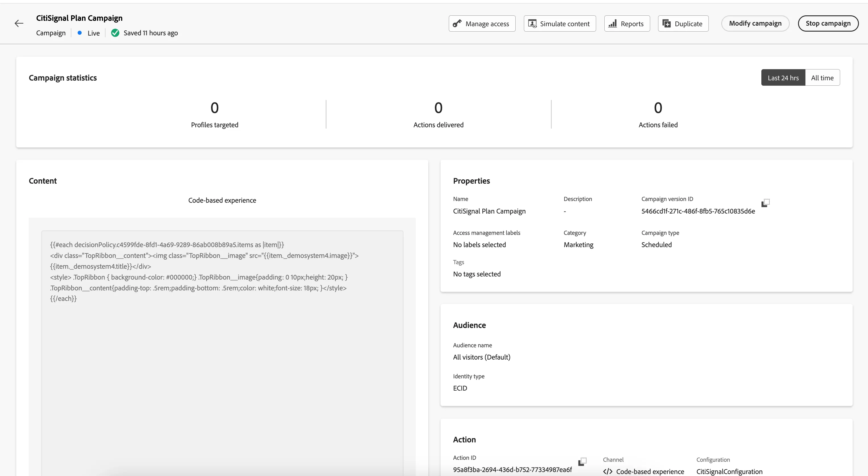Click 'All visitors (Default)' audience name
868x476 pixels.
tap(481, 357)
